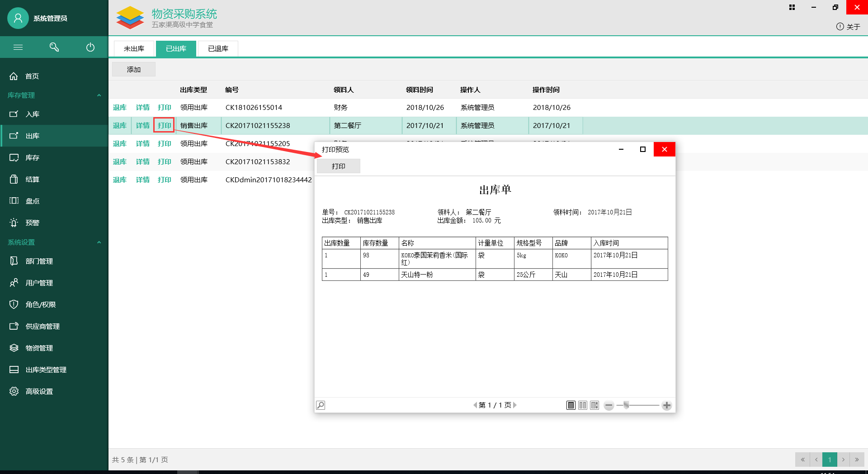Image resolution: width=868 pixels, height=474 pixels.
Task: Click the zoom out minus icon
Action: [x=609, y=405]
